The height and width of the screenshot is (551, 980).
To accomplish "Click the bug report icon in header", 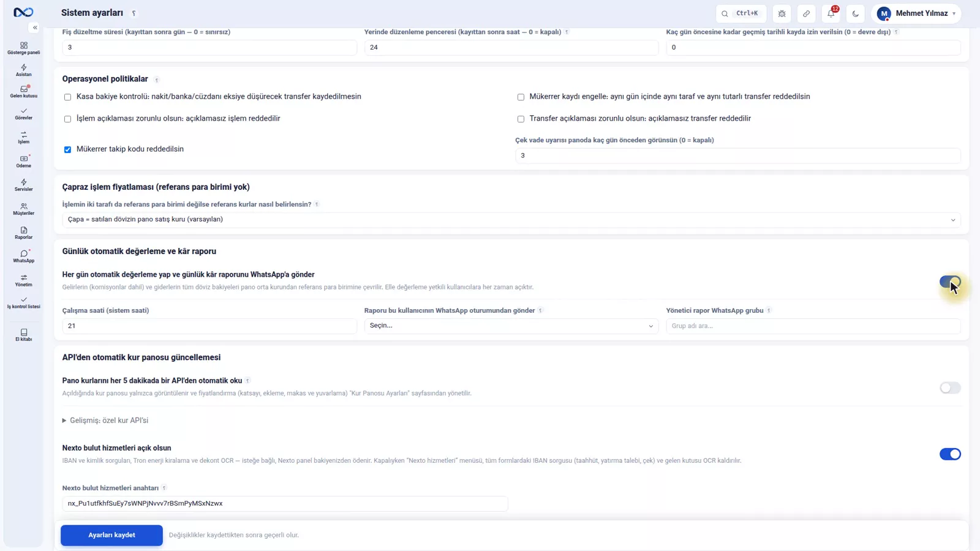I will pyautogui.click(x=782, y=13).
